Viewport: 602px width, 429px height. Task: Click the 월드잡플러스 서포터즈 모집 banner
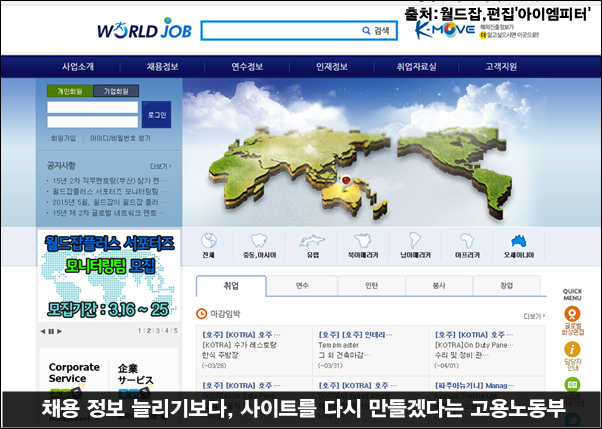109,275
